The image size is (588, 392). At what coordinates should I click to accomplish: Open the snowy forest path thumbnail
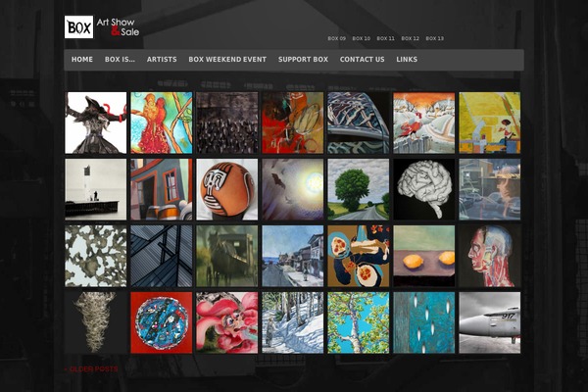[292, 322]
